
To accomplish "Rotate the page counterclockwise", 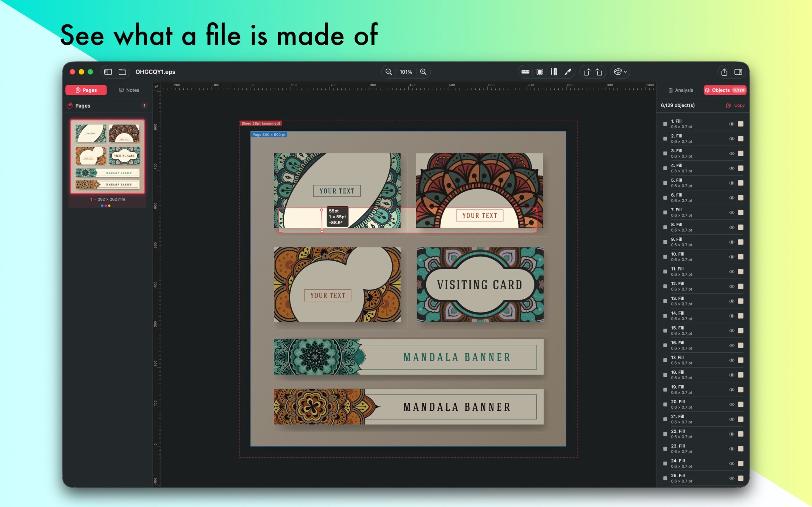I will coord(586,72).
